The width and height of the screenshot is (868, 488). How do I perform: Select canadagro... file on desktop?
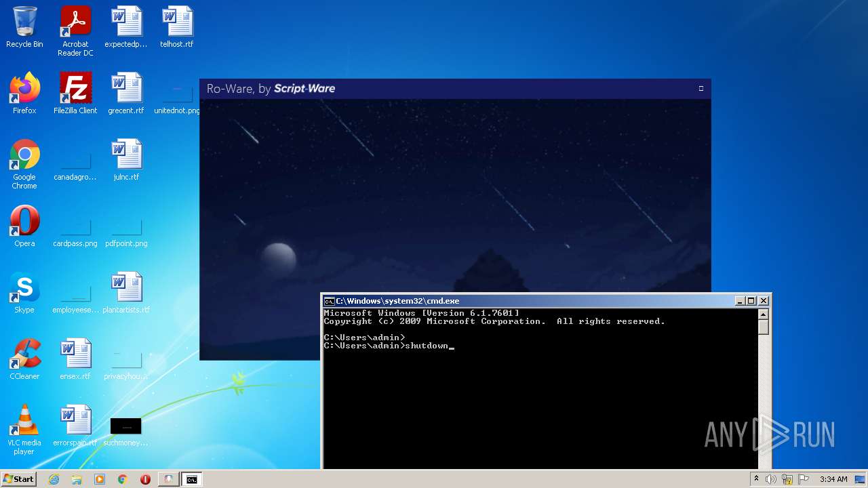click(75, 167)
